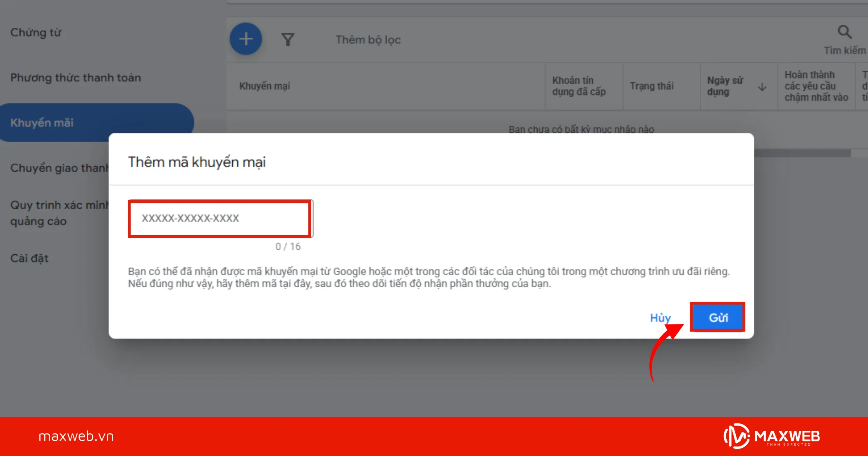Click Khoản tín dụng đã cấp header
This screenshot has width=868, height=456.
(579, 86)
